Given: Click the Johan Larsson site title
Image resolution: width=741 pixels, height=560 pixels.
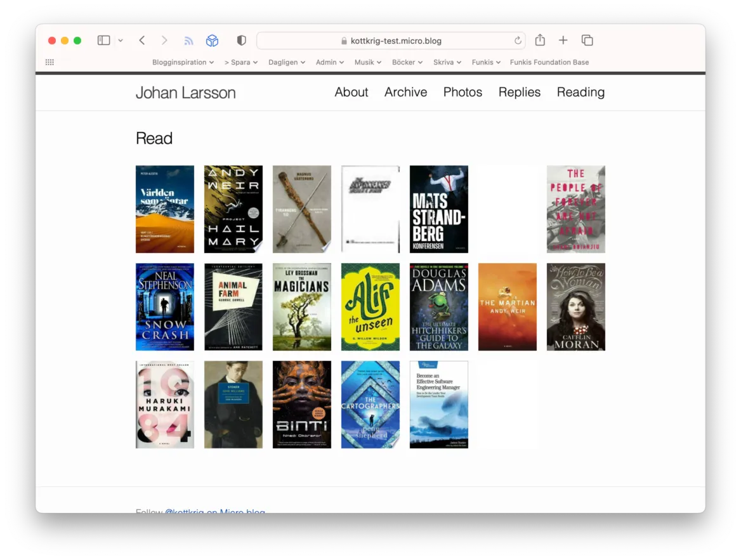Looking at the screenshot, I should coord(185,93).
